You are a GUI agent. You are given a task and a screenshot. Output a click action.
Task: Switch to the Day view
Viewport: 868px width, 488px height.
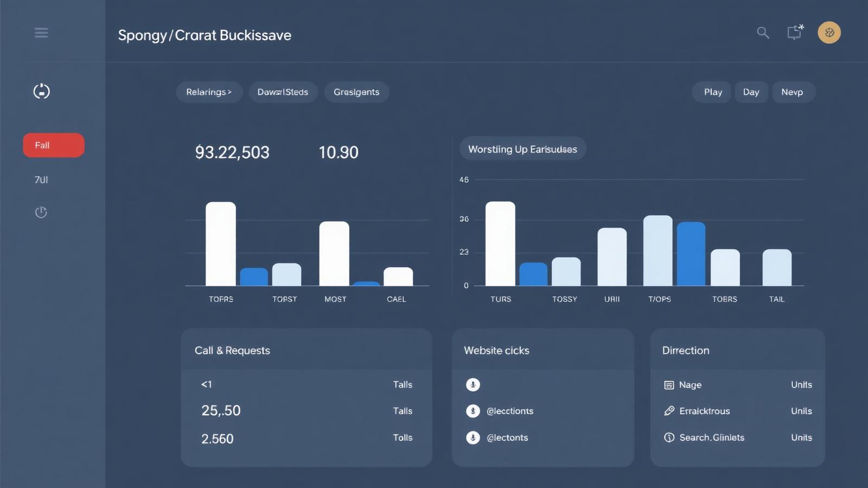[x=751, y=92]
